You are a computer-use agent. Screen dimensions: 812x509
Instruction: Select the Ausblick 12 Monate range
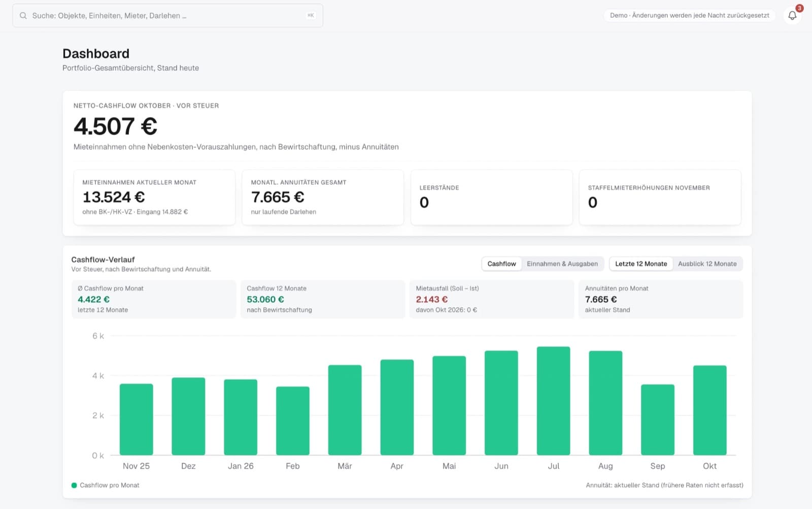pyautogui.click(x=707, y=264)
